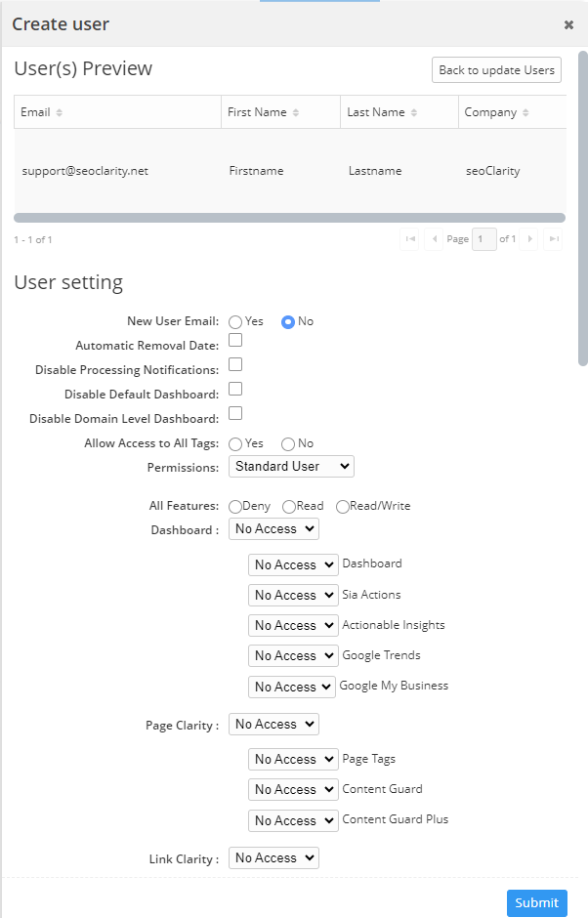This screenshot has height=918, width=588.
Task: Sort by Last Name column icon
Action: 414,113
